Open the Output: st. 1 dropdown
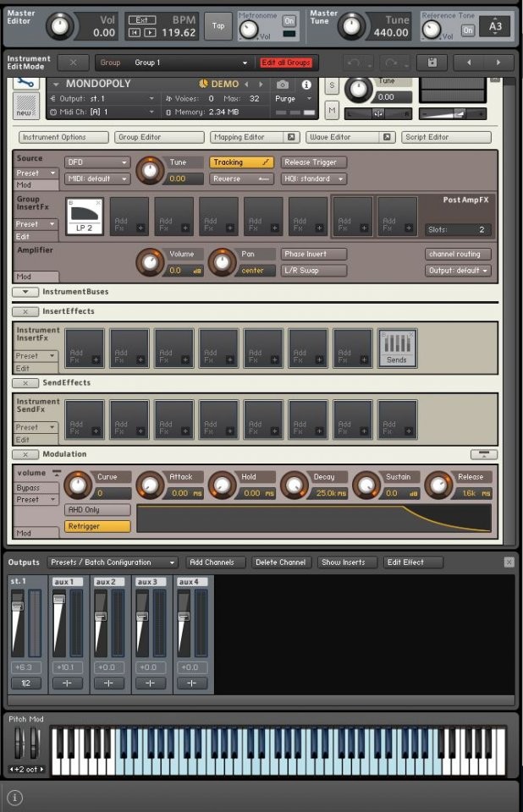Screen dimensions: 523x812 coord(102,98)
